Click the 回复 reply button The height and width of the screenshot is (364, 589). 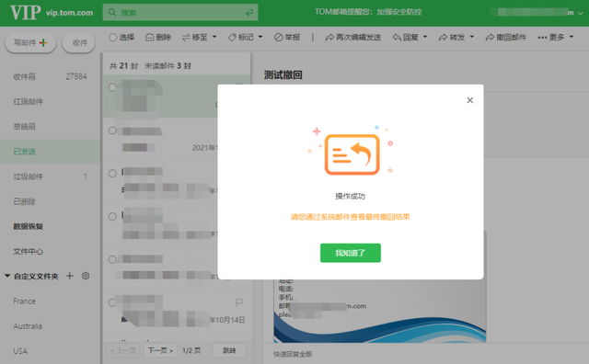click(x=406, y=37)
